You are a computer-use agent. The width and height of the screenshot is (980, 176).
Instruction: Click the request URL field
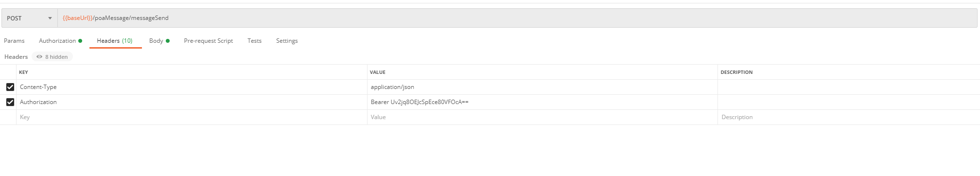(517, 18)
